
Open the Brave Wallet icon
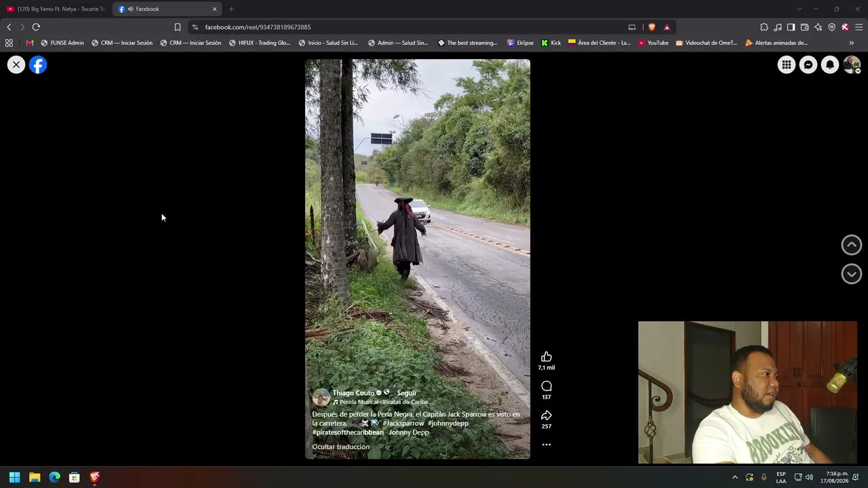[x=804, y=27]
